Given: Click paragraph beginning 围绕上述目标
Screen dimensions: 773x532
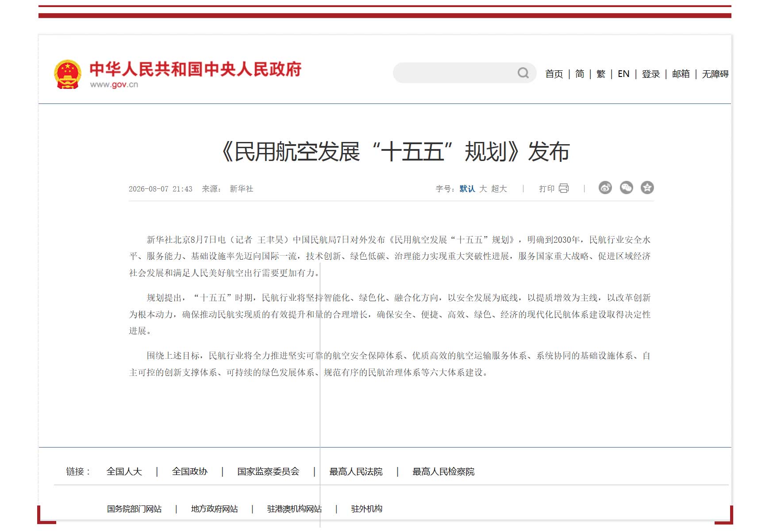Looking at the screenshot, I should coord(390,364).
